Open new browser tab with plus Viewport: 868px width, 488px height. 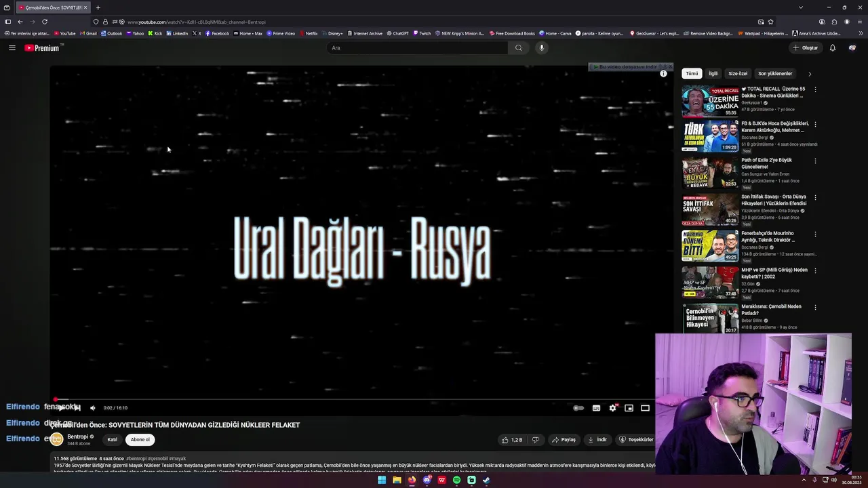pyautogui.click(x=98, y=7)
